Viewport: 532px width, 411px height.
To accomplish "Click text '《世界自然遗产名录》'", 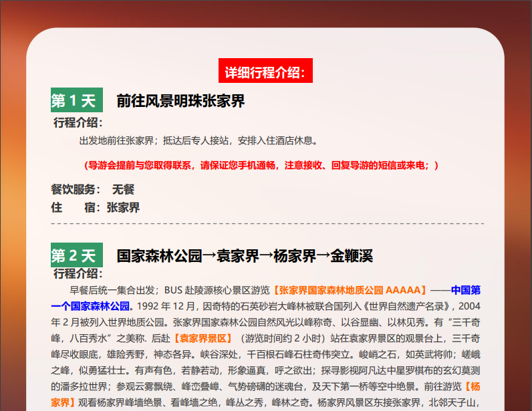I will (x=407, y=306).
